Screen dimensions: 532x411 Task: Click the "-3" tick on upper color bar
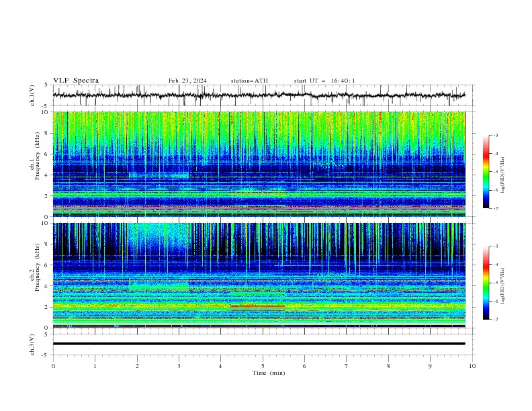[x=495, y=135]
